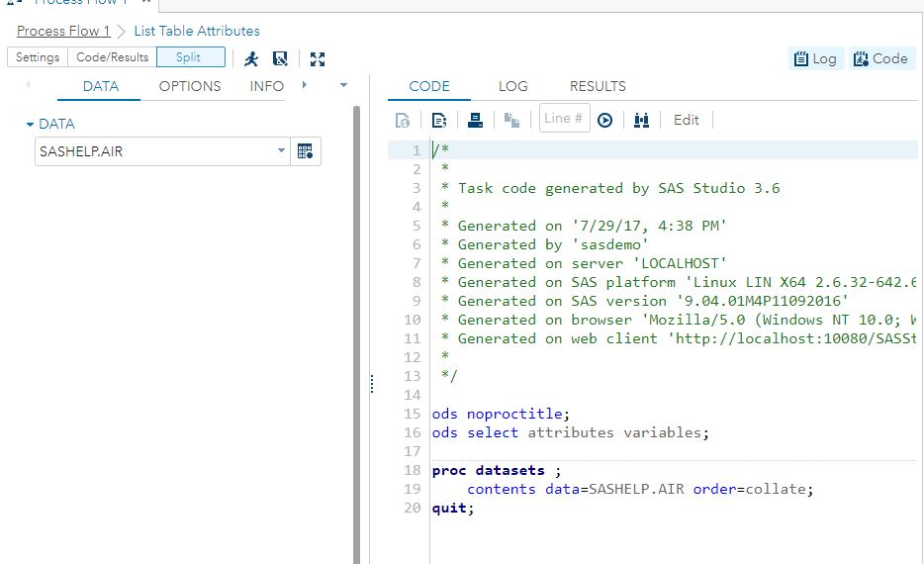Click 'ods noproctitle;' on line 15

(501, 414)
